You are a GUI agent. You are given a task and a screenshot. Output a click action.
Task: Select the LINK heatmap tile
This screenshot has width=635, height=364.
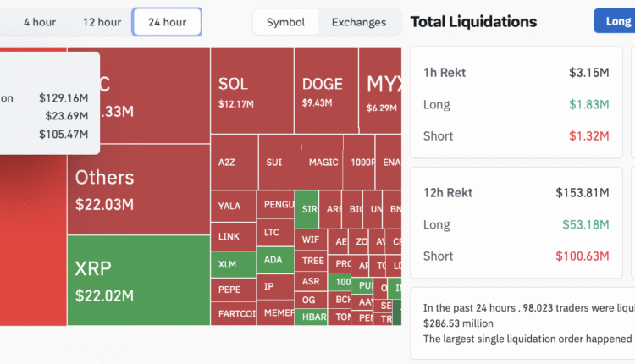click(x=231, y=236)
